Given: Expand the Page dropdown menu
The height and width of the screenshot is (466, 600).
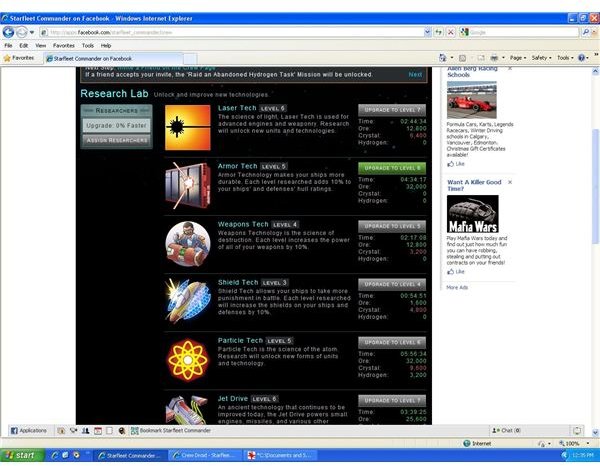Looking at the screenshot, I should coord(518,58).
